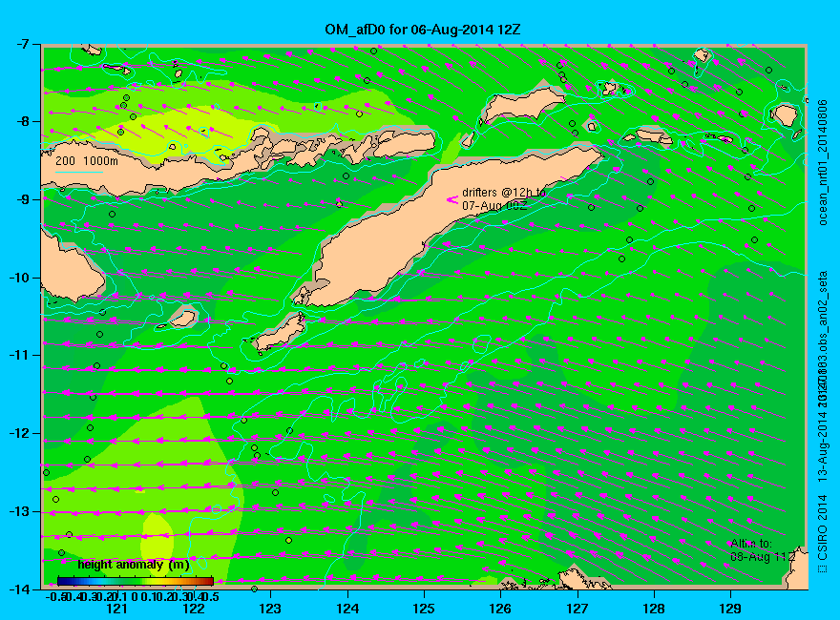Click longitude axis label '121'
The width and height of the screenshot is (840, 620).
(x=116, y=609)
